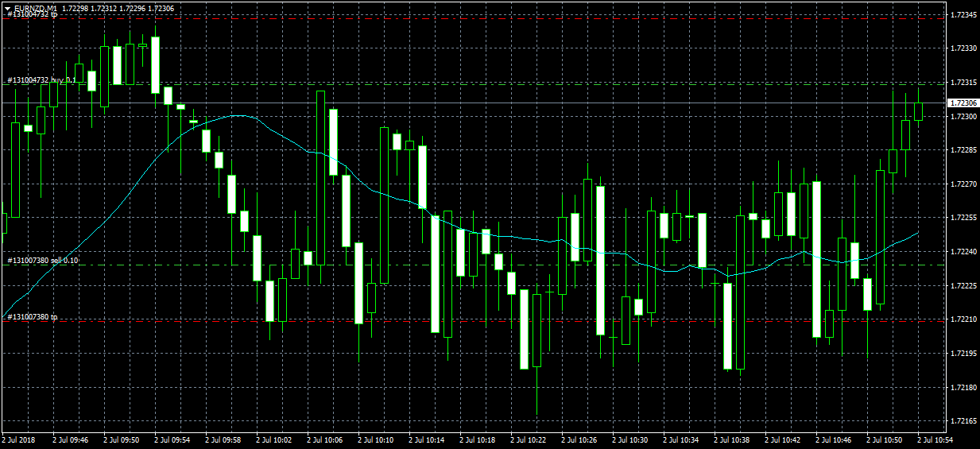Click the 1.72210 price axis value
The width and height of the screenshot is (980, 449).
963,319
